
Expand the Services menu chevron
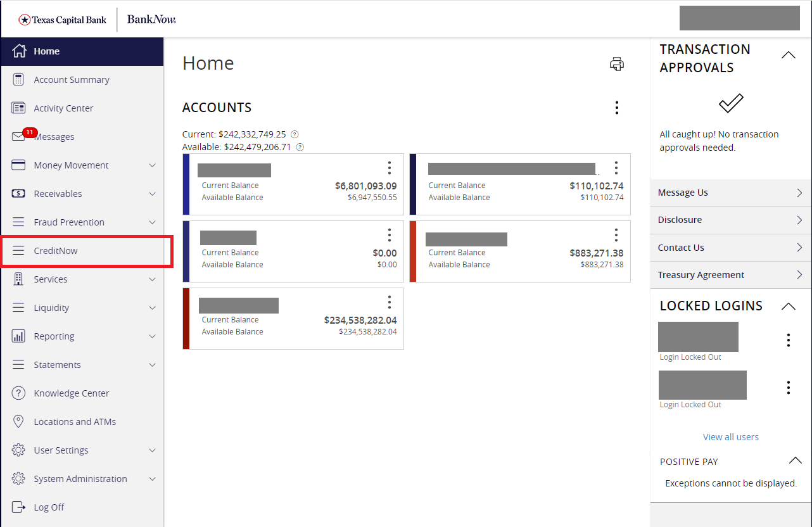pyautogui.click(x=152, y=279)
